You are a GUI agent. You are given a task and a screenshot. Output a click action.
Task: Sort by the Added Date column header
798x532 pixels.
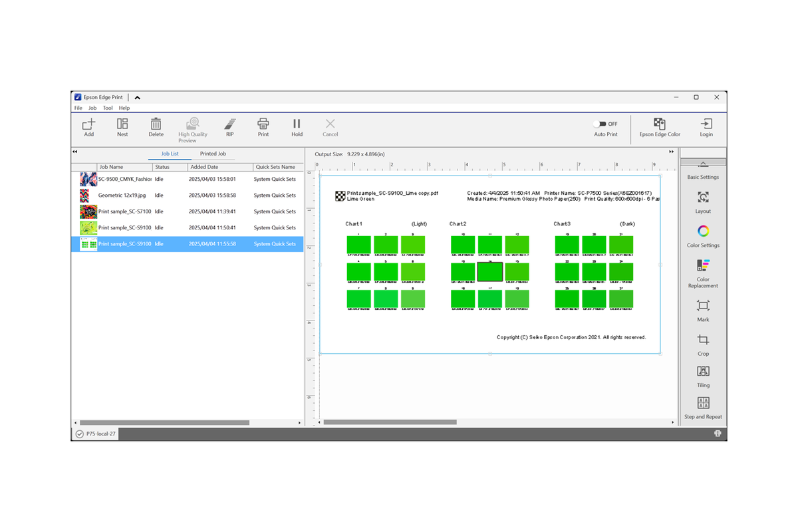(220, 167)
